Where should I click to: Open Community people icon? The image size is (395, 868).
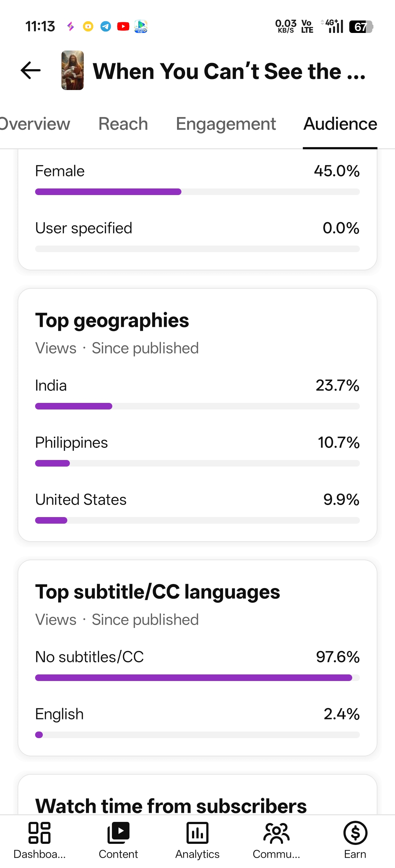coord(276,833)
